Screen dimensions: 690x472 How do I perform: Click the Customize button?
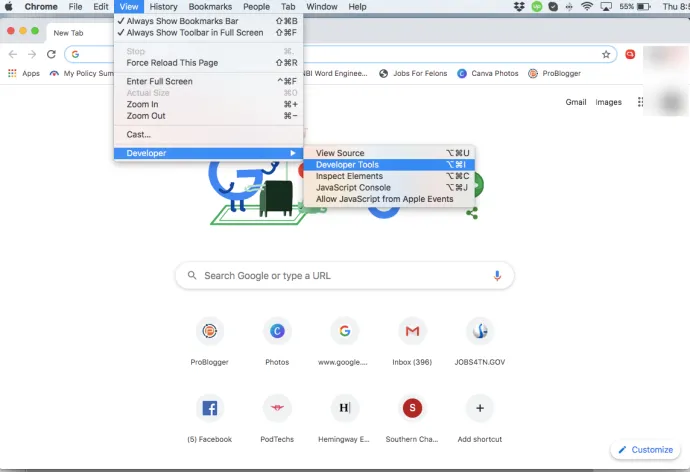(x=646, y=450)
